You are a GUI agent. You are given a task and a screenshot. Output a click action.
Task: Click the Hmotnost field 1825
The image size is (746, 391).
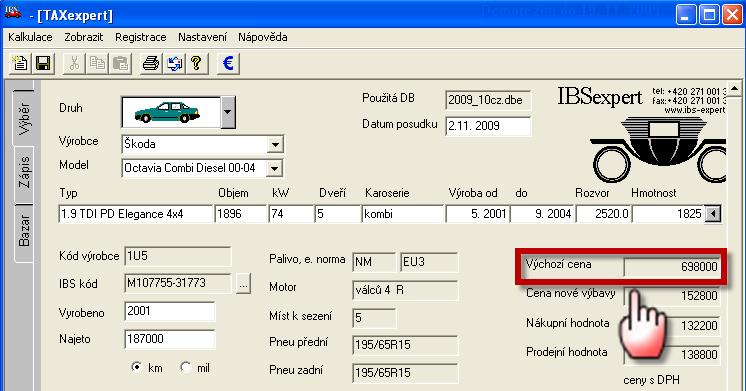(x=668, y=214)
